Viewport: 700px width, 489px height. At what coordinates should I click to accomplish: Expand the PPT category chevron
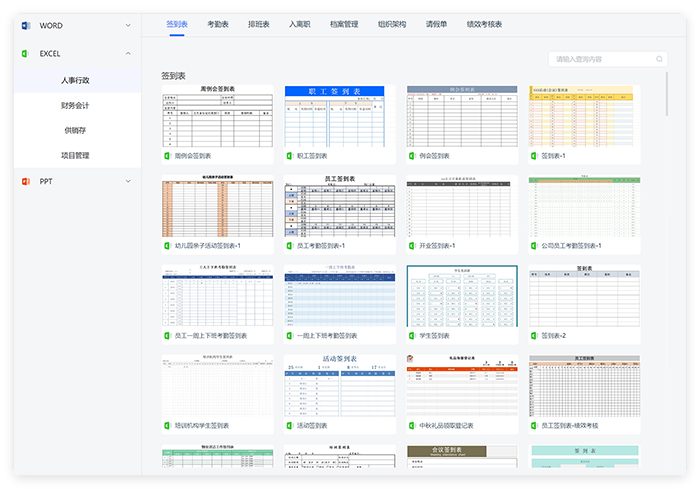[128, 181]
